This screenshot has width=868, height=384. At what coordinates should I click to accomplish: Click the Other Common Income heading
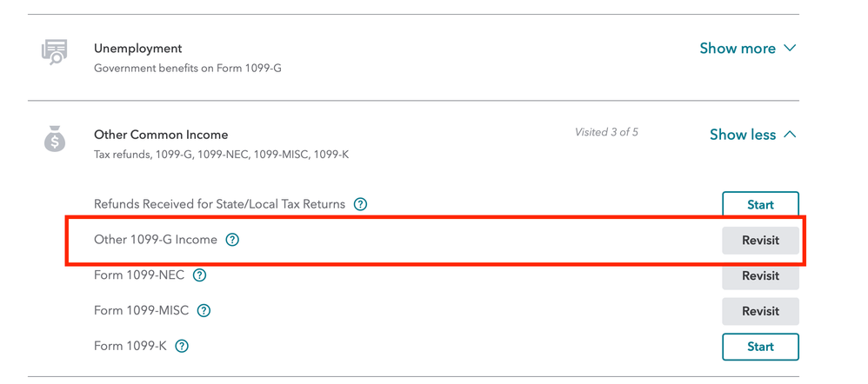coord(161,135)
